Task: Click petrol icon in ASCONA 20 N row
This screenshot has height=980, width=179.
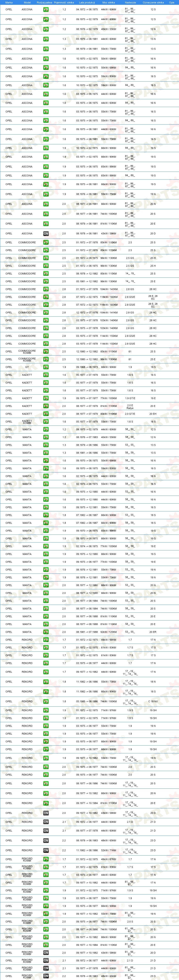Action: click(46, 204)
